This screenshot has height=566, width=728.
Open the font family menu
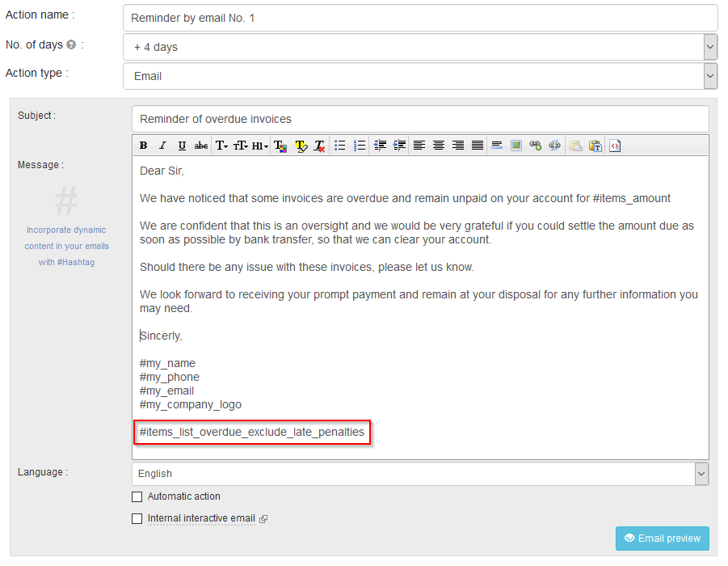tap(221, 146)
